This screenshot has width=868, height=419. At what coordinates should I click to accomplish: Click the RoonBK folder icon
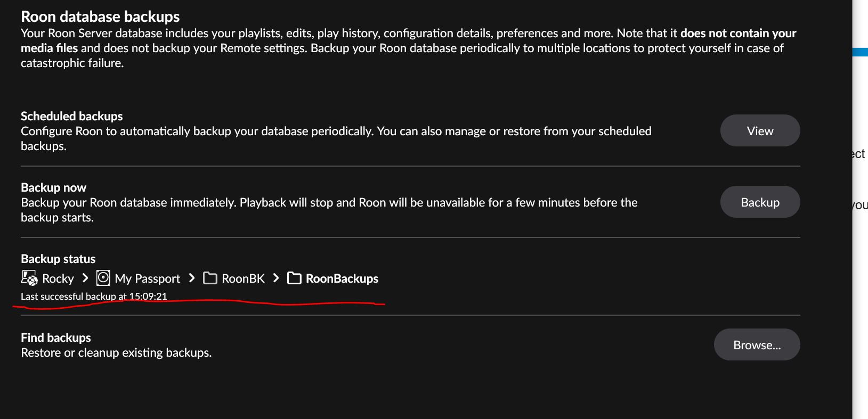(210, 278)
